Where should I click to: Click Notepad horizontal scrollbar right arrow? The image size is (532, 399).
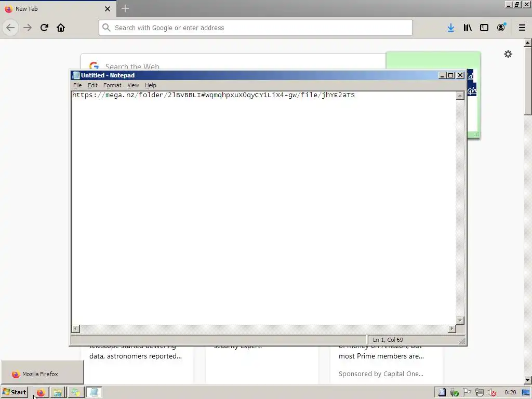point(451,328)
